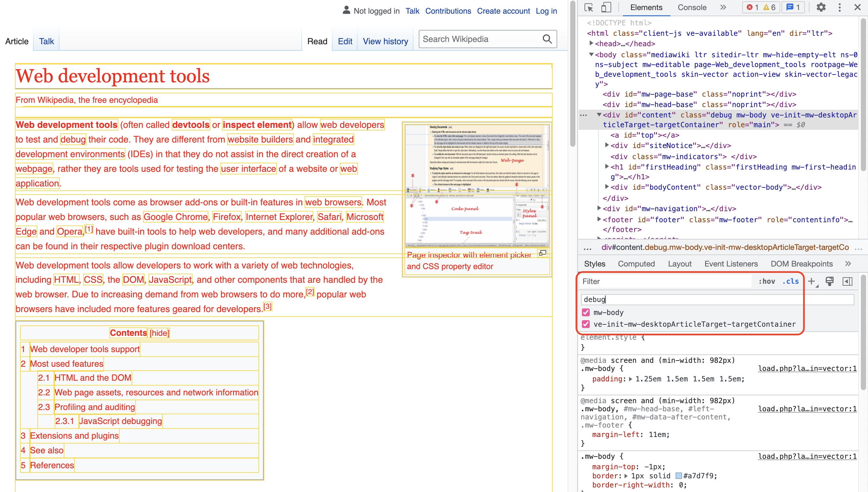
Task: Click the add class input containing debug
Action: coord(717,299)
